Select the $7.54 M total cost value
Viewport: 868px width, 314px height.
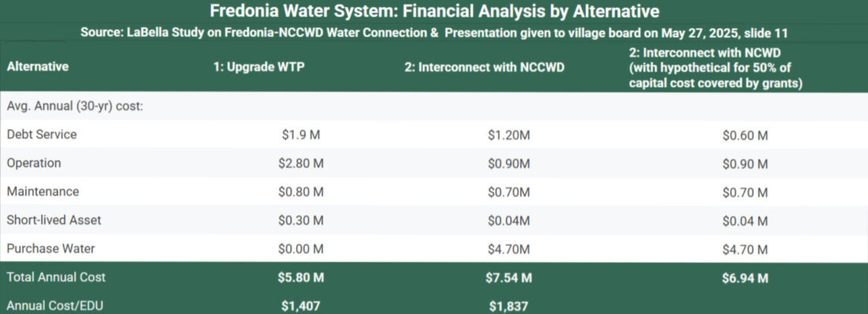pos(509,278)
